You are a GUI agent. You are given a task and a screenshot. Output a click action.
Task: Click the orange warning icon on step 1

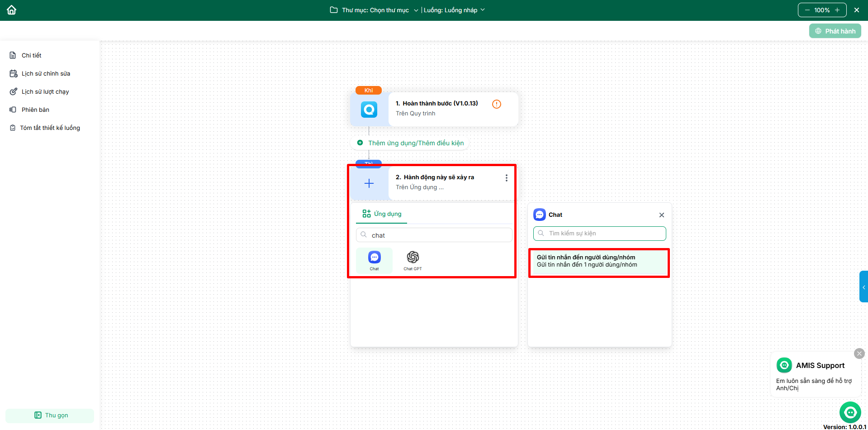pos(496,104)
